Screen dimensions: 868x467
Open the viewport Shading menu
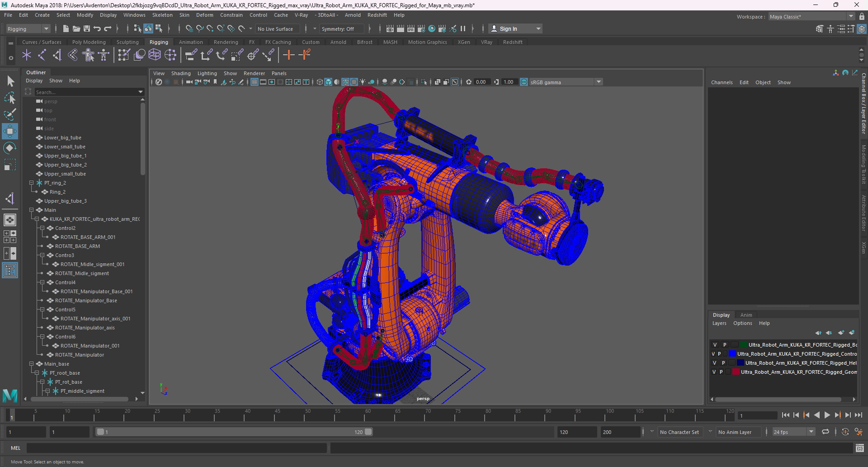click(x=181, y=73)
